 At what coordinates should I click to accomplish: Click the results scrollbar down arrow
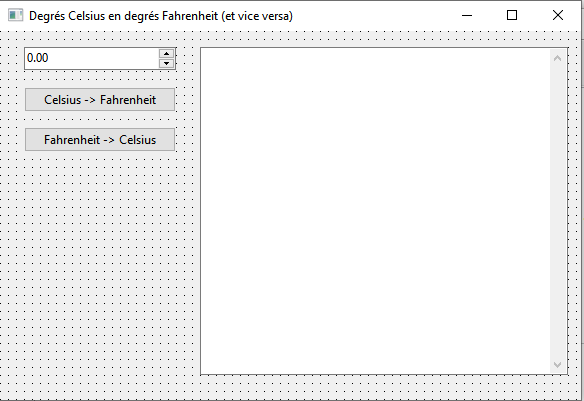point(558,365)
